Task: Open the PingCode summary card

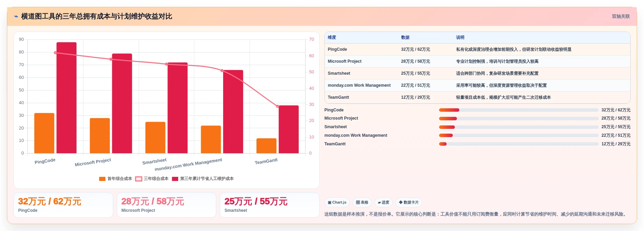Action: [x=63, y=205]
